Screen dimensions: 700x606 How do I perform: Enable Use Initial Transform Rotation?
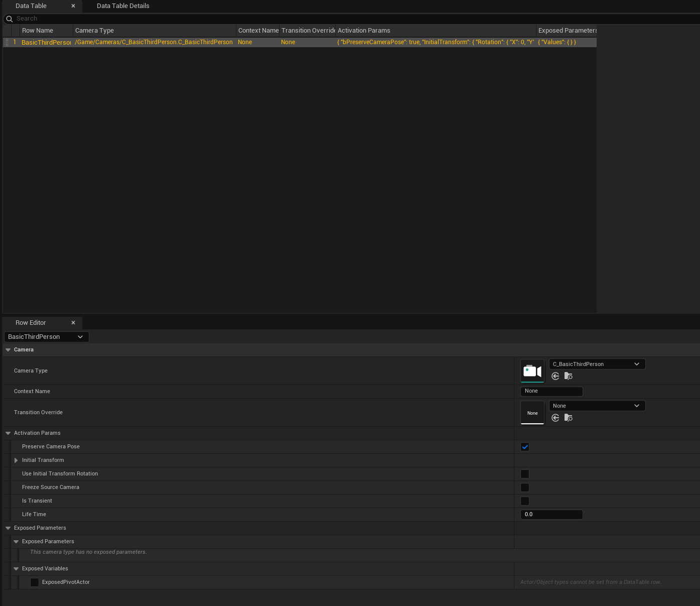[x=525, y=474]
